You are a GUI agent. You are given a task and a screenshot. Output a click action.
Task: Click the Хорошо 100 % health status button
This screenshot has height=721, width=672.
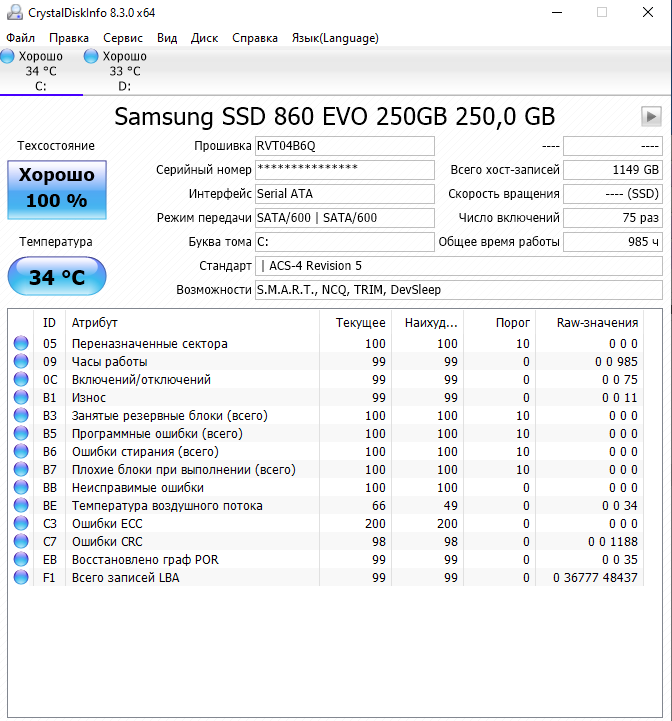[57, 189]
